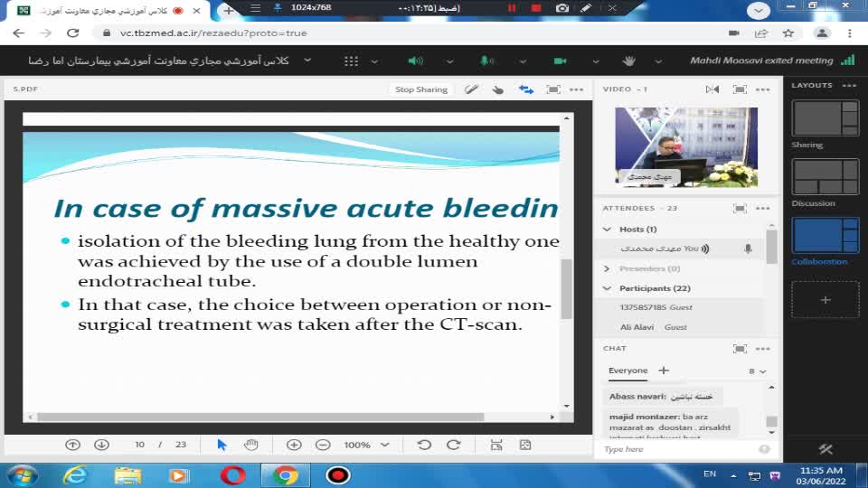Zoom in on the shared document

(294, 445)
